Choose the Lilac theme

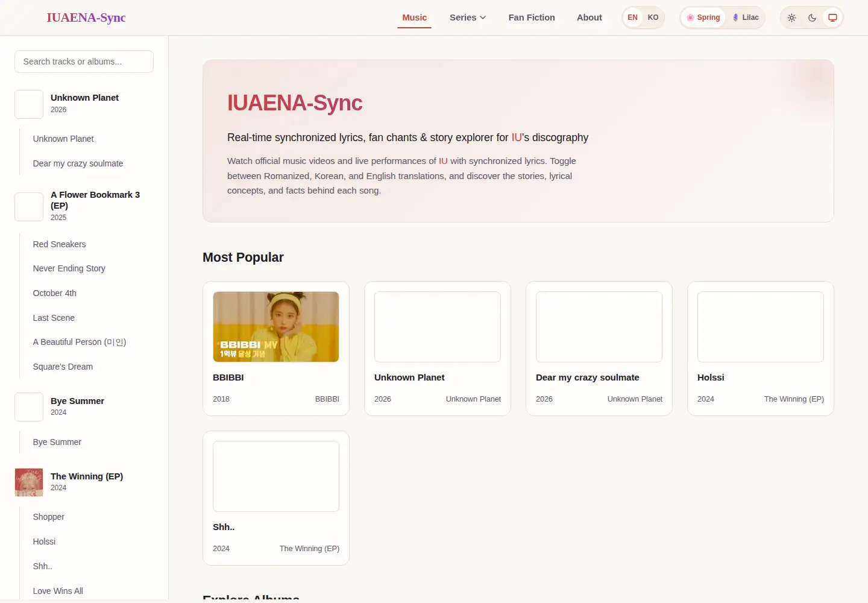(746, 17)
